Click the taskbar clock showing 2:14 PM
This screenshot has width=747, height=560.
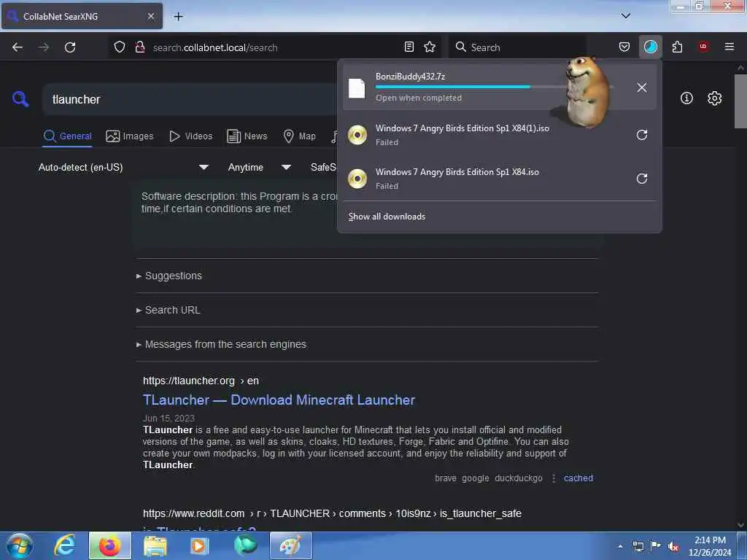(x=710, y=546)
